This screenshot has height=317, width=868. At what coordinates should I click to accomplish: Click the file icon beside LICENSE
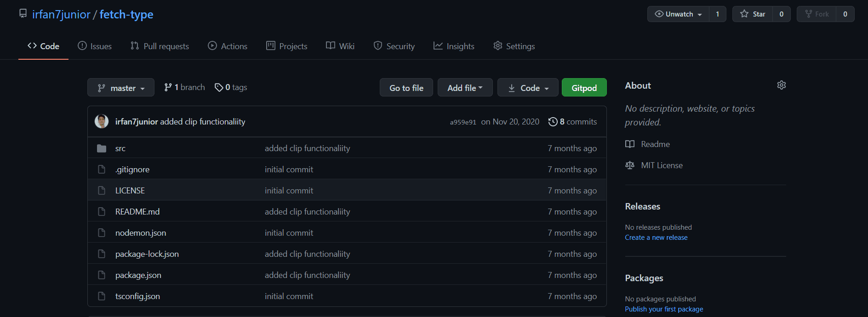point(102,191)
